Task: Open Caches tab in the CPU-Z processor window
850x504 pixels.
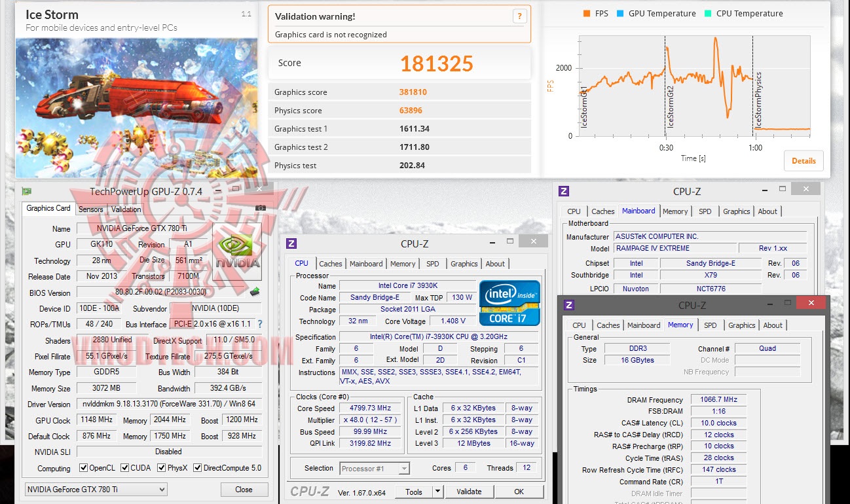Action: tap(331, 264)
